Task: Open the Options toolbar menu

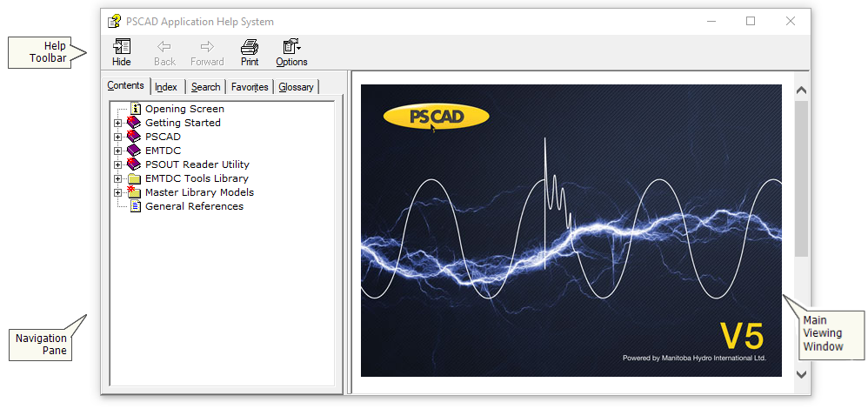Action: pyautogui.click(x=291, y=52)
